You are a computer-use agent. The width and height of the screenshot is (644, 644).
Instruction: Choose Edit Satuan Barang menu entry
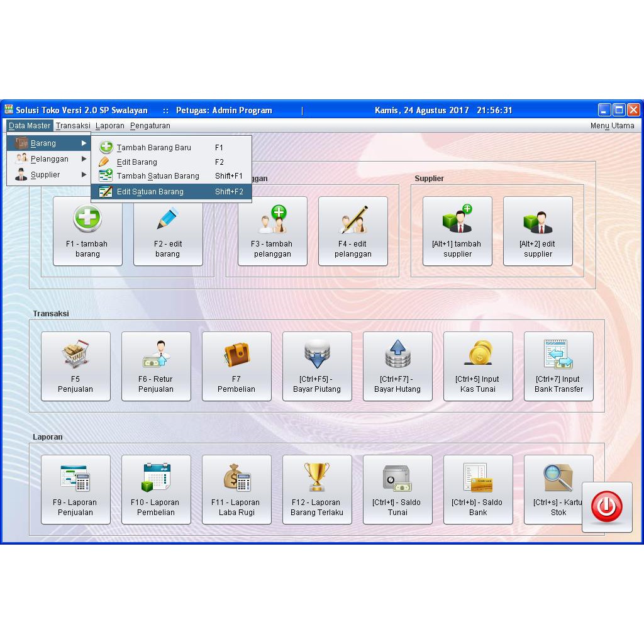[171, 191]
